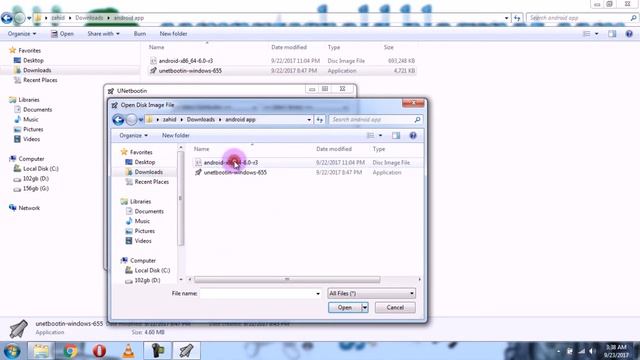Image resolution: width=640 pixels, height=360 pixels.
Task: Select Recent Places in dialog's navigation pane
Action: pos(151,182)
